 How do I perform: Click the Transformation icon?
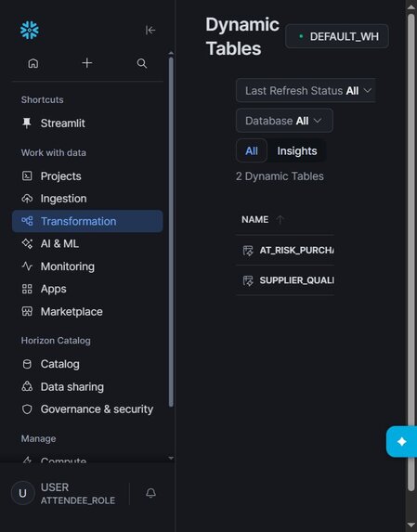click(27, 221)
